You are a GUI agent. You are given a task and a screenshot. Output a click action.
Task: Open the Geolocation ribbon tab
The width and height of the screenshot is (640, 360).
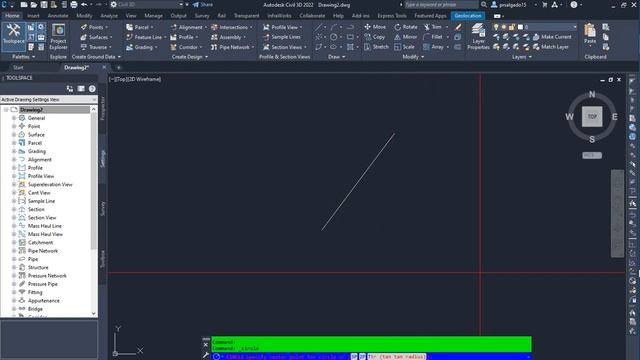click(x=468, y=16)
